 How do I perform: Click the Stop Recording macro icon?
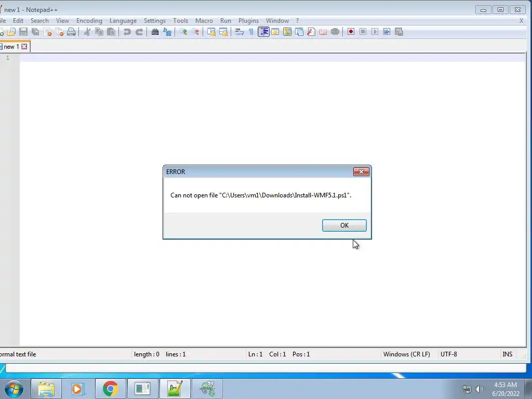click(x=363, y=32)
